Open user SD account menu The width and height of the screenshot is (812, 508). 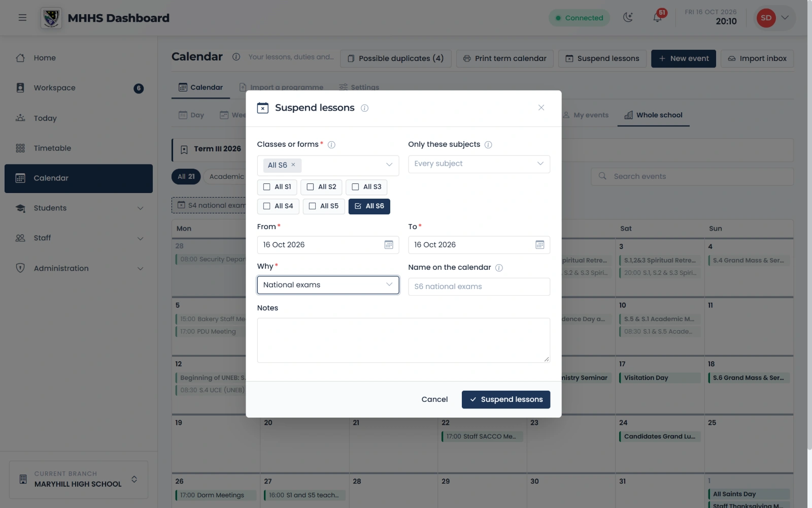[773, 18]
